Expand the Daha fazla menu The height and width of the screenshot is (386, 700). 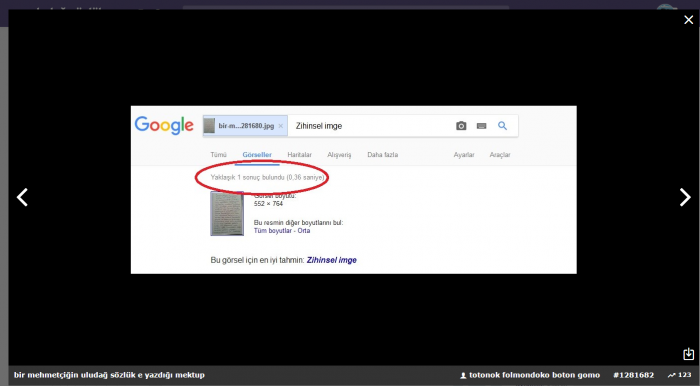[383, 155]
